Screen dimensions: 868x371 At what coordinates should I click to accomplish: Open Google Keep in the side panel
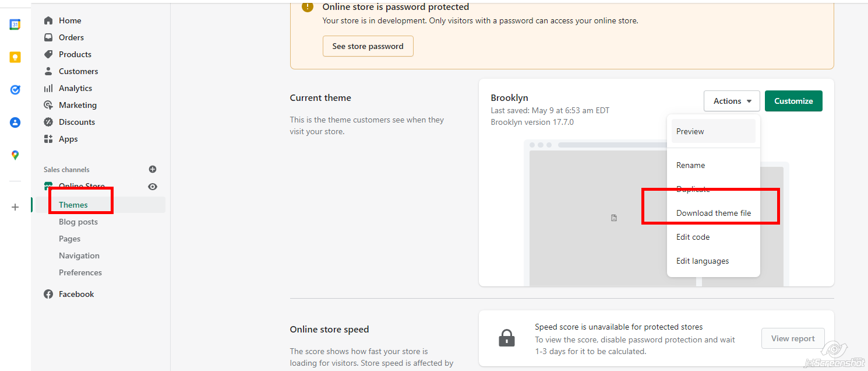[x=15, y=57]
